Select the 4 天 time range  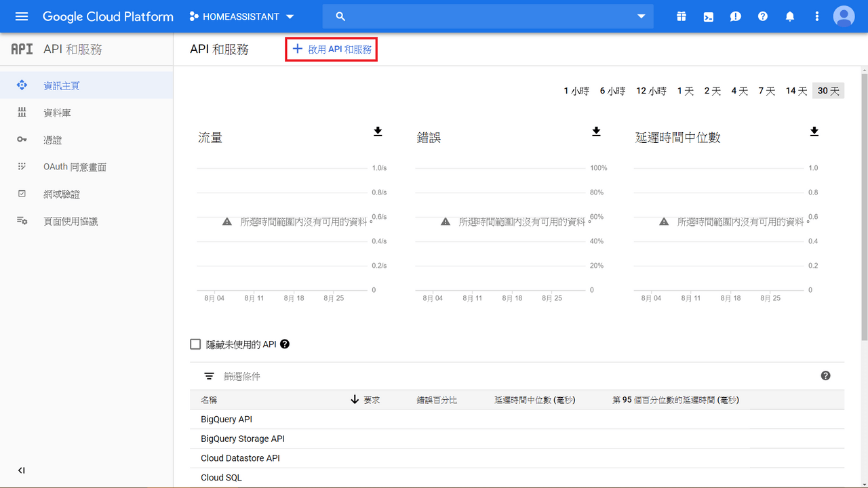point(739,91)
